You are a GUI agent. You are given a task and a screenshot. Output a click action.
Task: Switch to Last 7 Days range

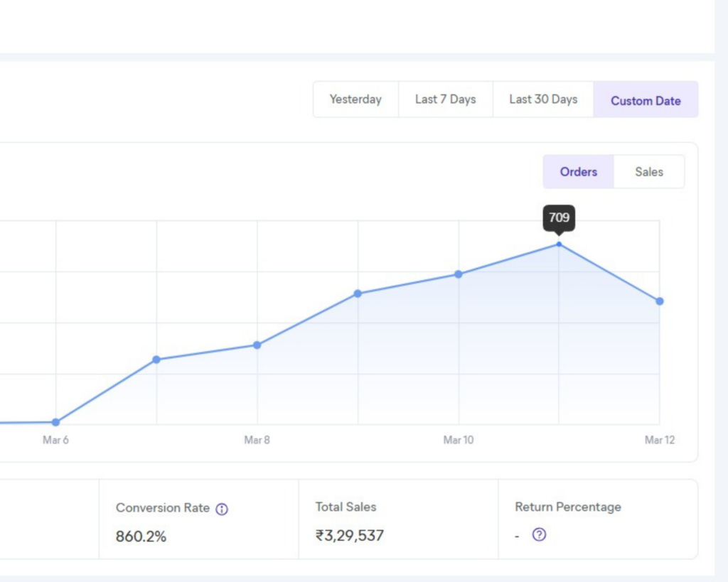pyautogui.click(x=445, y=99)
